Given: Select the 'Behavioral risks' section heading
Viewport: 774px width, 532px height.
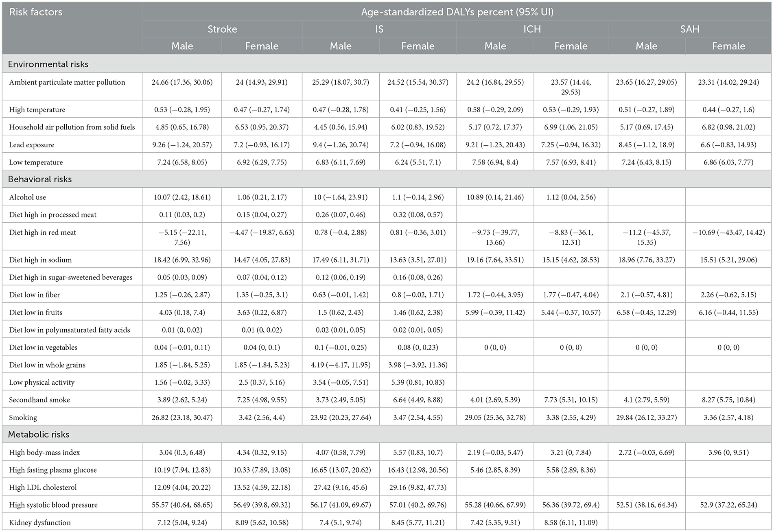Looking at the screenshot, I should 40,180.
